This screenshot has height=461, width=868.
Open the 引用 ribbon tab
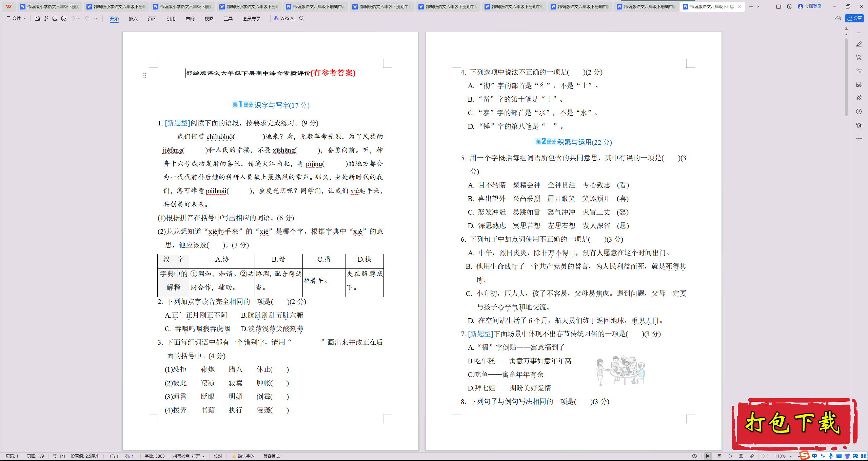tap(171, 19)
